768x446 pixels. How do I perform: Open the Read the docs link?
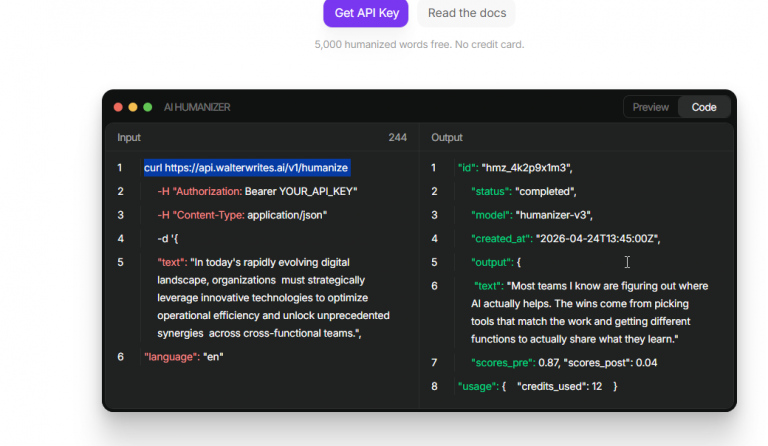coord(466,13)
